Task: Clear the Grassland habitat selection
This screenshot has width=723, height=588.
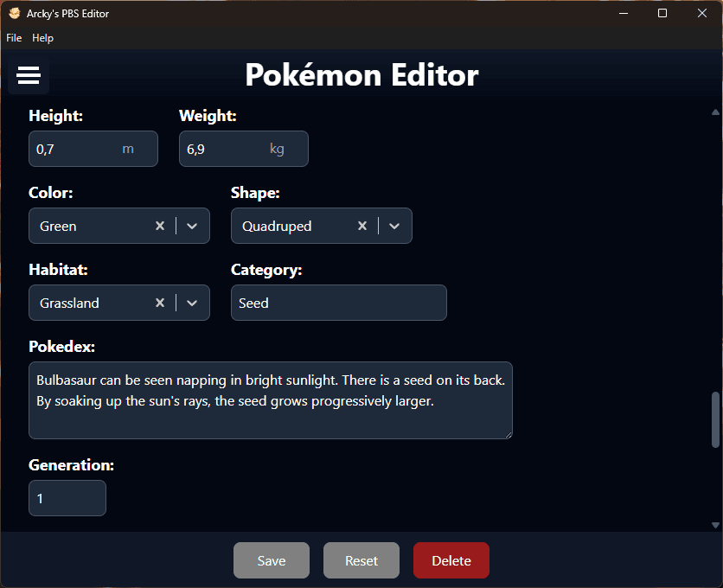Action: click(160, 303)
